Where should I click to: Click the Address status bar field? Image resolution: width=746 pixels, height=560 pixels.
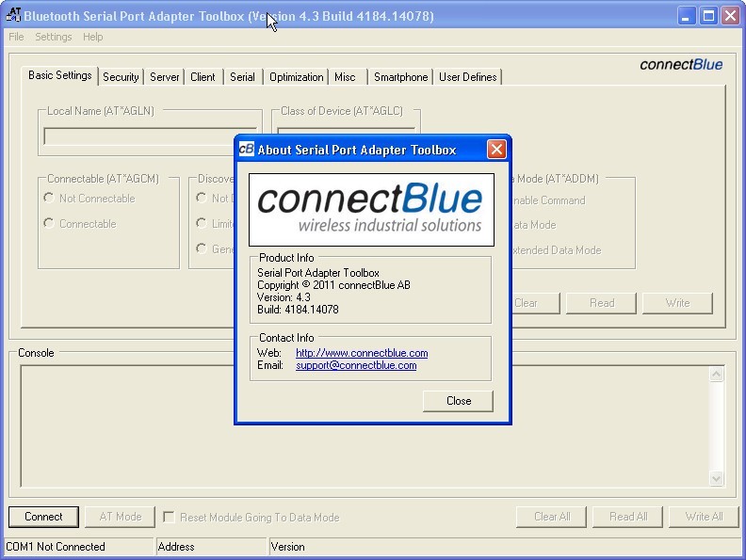point(211,547)
